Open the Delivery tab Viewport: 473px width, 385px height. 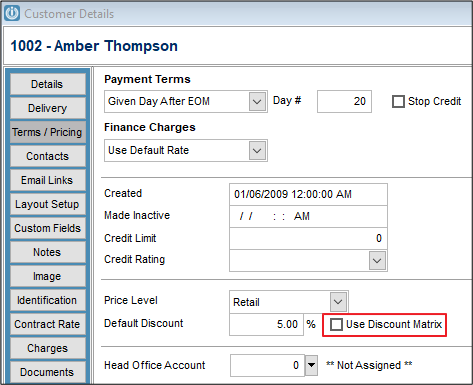pos(47,108)
